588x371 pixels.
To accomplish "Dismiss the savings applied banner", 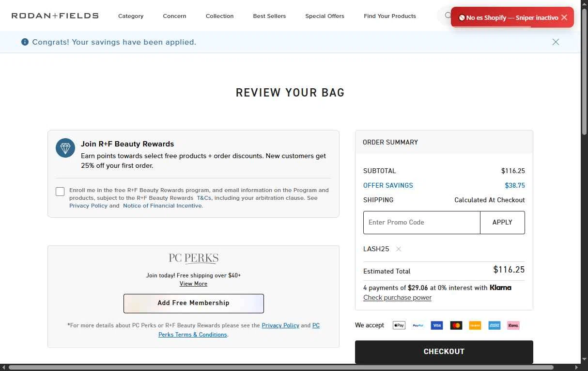I will tap(556, 42).
